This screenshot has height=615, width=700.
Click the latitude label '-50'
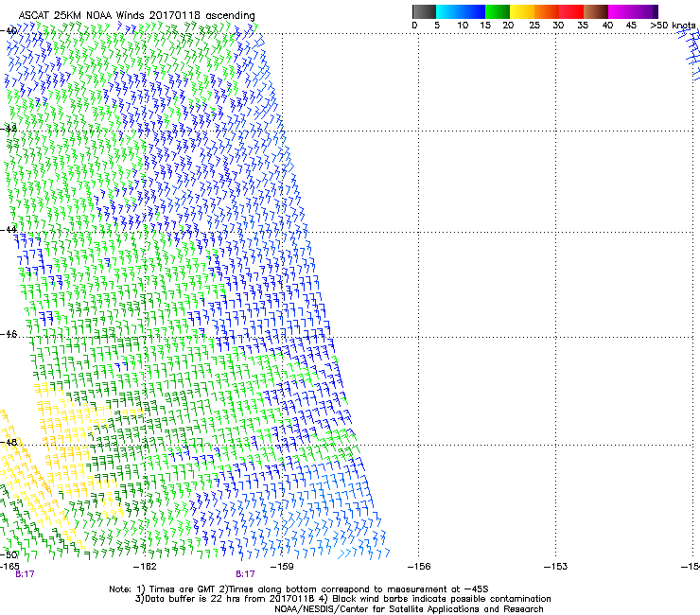[x=9, y=555]
